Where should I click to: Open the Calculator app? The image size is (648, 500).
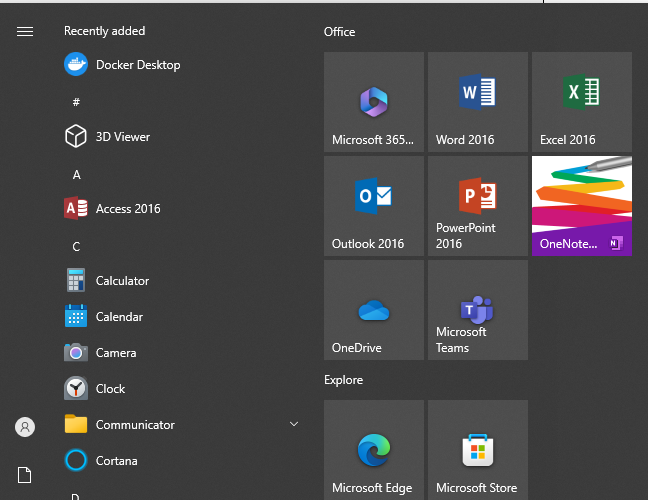tap(122, 281)
